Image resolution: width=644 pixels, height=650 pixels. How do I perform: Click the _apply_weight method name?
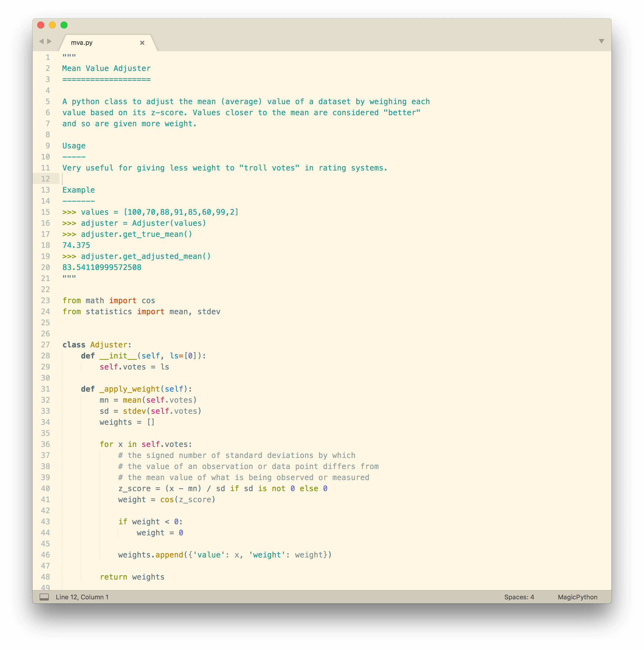point(129,389)
